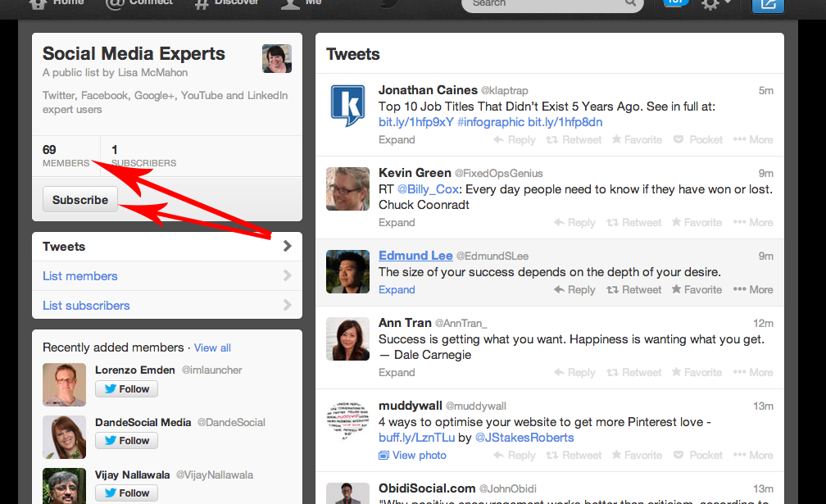Retweet Ann Tran's tweet
The width and height of the screenshot is (826, 504).
[633, 372]
